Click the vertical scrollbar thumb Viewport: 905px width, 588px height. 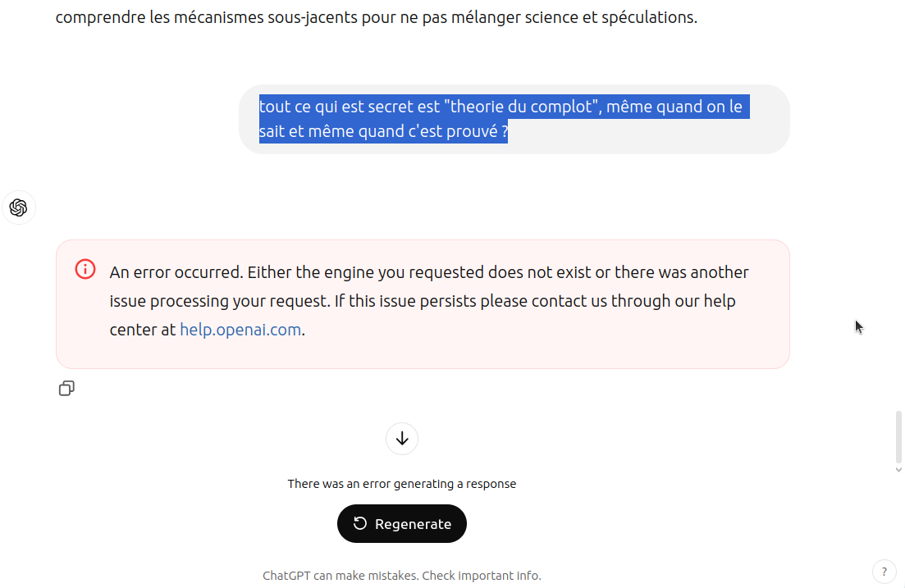click(898, 437)
